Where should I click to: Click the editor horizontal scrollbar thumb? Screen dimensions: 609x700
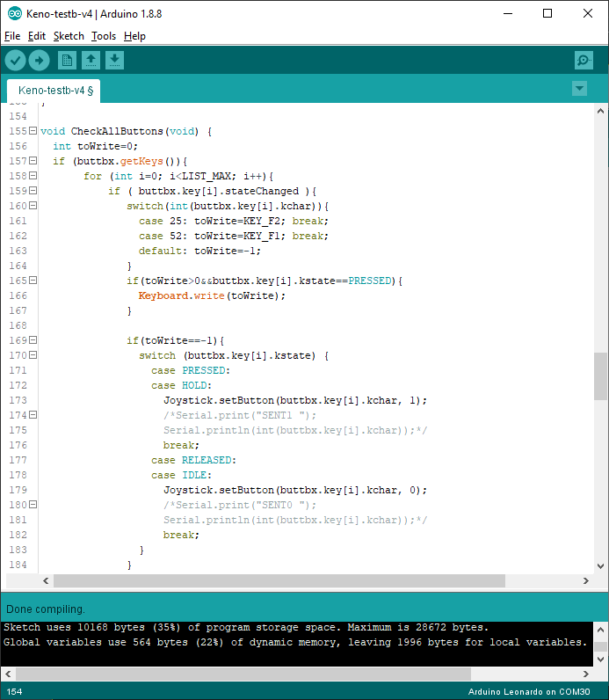(x=279, y=581)
